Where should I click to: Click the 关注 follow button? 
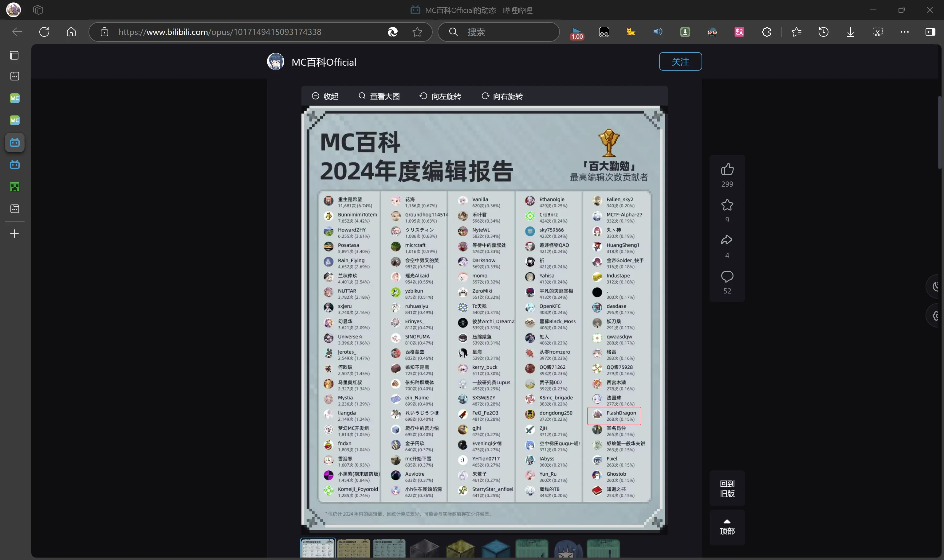click(680, 61)
